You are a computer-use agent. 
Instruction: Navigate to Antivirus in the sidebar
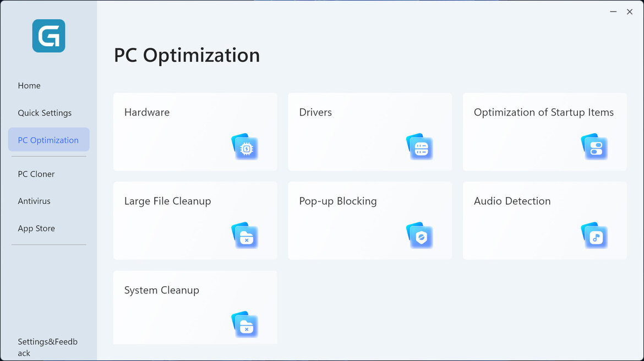[34, 201]
